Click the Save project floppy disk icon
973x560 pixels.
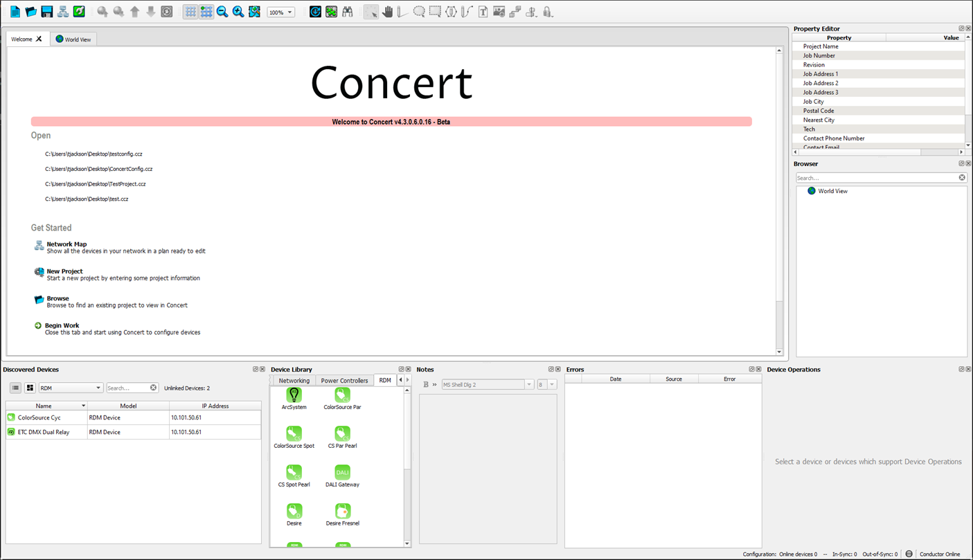(x=47, y=12)
